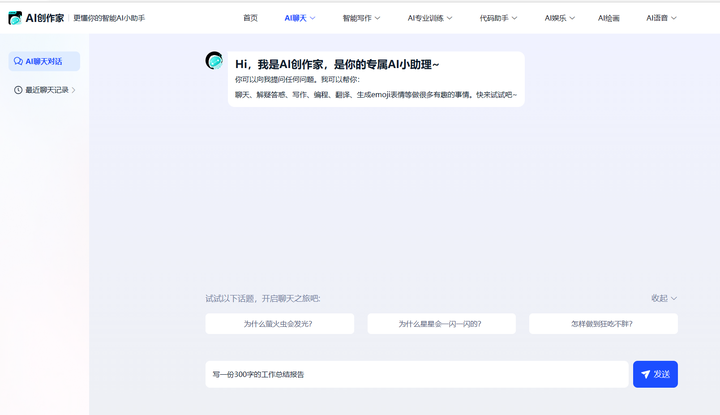The width and height of the screenshot is (720, 415).
Task: Expand the AI娱乐 dropdown menu
Action: pyautogui.click(x=560, y=18)
